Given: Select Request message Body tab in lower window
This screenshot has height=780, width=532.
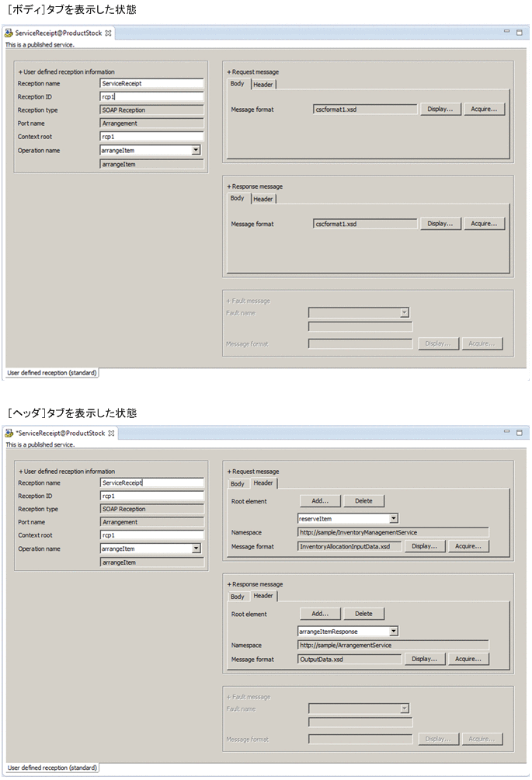Looking at the screenshot, I should 237,483.
